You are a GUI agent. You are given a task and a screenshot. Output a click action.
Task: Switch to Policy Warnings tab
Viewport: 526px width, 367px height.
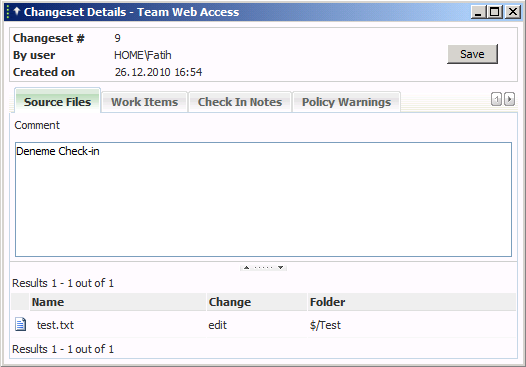347,102
